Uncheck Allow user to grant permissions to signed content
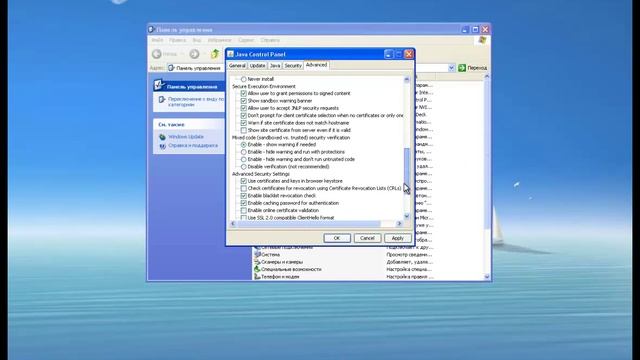This screenshot has height=360, width=640. [x=243, y=93]
